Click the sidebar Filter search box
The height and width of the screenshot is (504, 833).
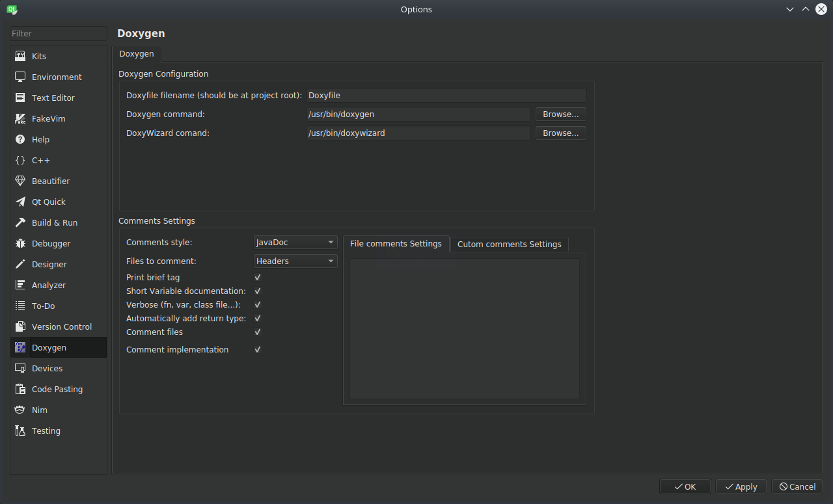pyautogui.click(x=58, y=34)
